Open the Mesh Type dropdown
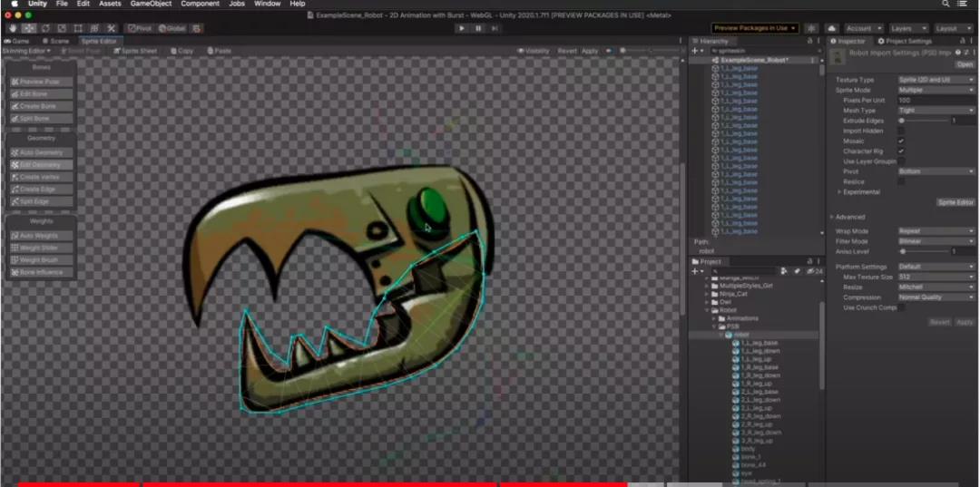This screenshot has width=980, height=487. coord(936,111)
